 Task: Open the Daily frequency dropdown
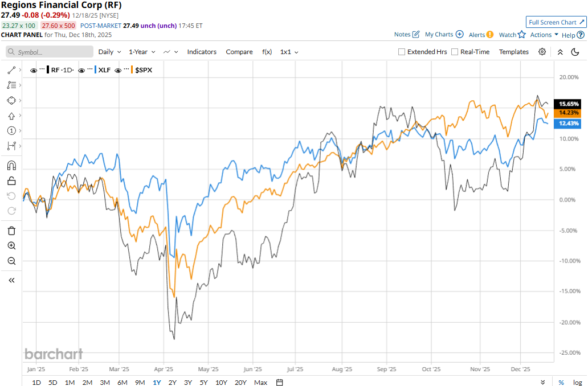tap(109, 52)
